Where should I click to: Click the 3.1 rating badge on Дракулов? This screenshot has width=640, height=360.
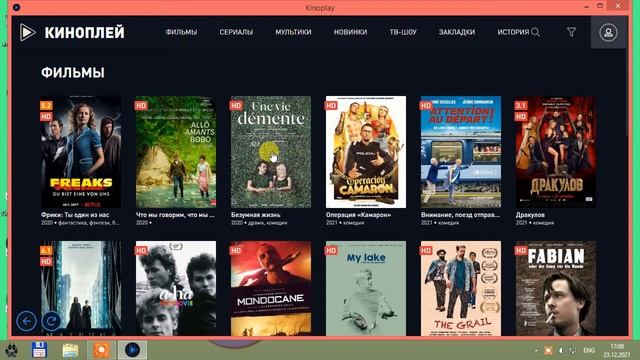pos(521,106)
